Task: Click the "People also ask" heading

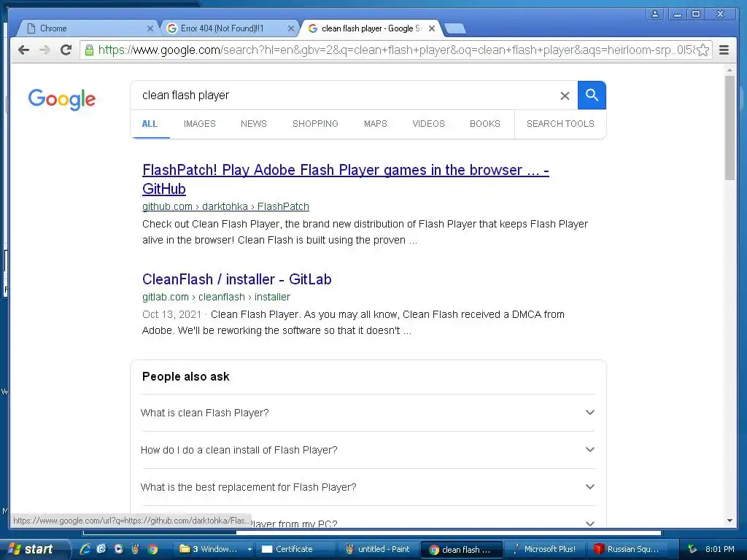Action: pyautogui.click(x=186, y=377)
